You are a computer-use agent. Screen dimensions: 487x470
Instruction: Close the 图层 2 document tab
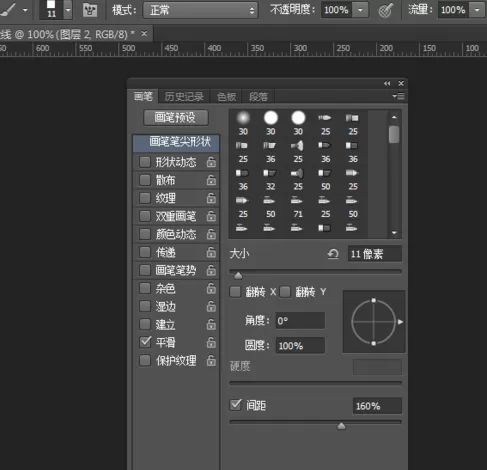click(144, 33)
